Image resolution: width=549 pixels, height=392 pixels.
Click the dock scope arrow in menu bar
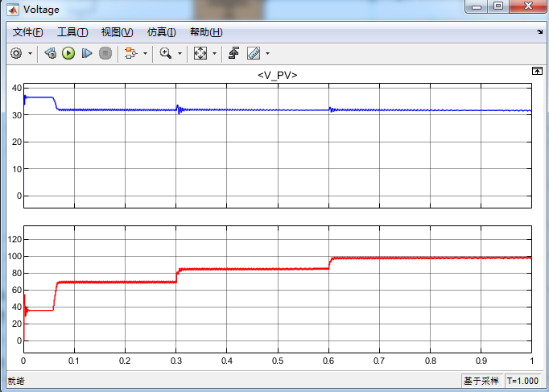(x=539, y=32)
